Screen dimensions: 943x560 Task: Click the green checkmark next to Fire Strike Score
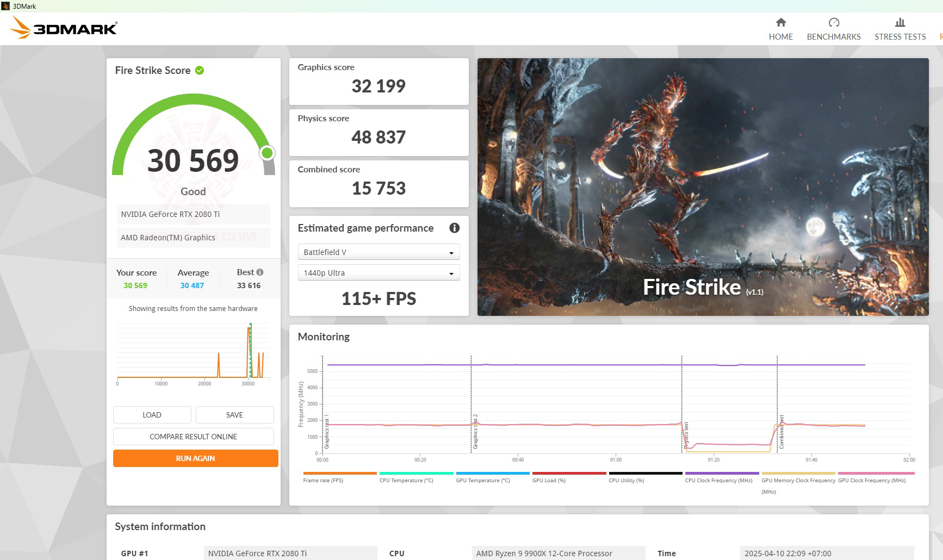click(198, 70)
